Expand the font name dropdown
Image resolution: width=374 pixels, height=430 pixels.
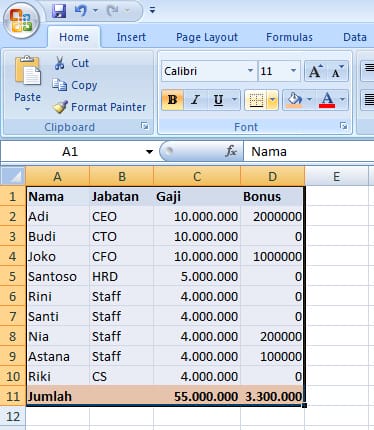click(250, 71)
